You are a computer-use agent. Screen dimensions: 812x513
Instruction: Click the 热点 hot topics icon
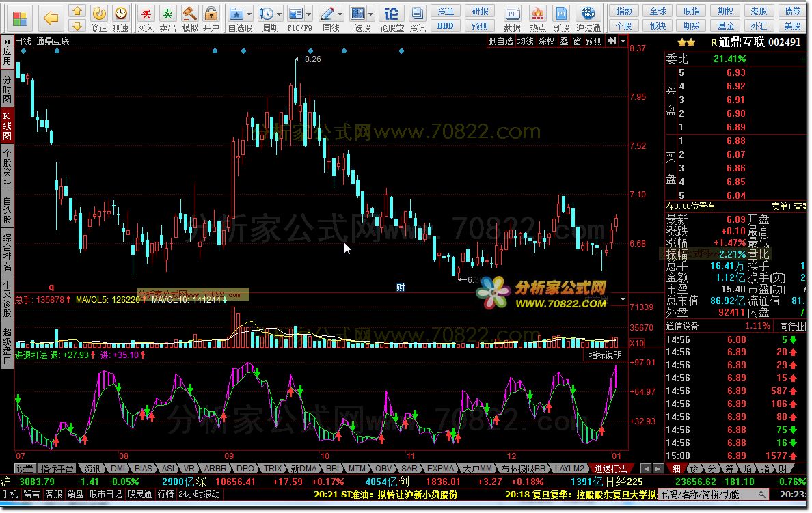click(x=537, y=19)
